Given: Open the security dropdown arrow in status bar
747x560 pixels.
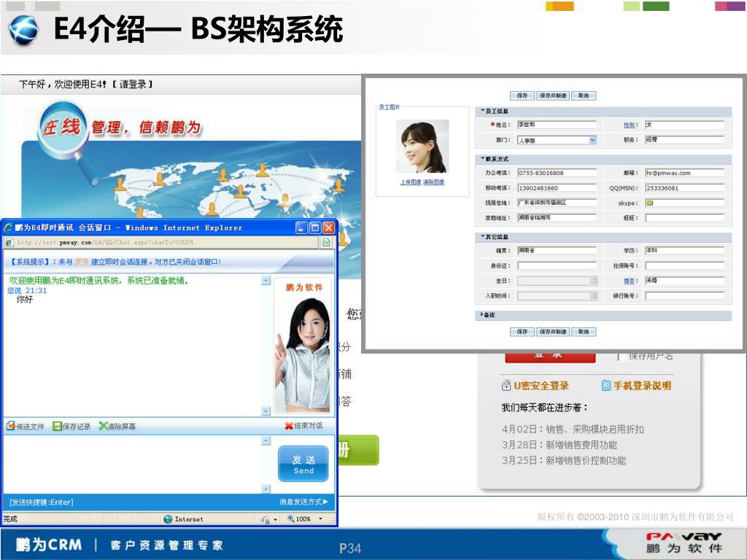Looking at the screenshot, I should 275,519.
